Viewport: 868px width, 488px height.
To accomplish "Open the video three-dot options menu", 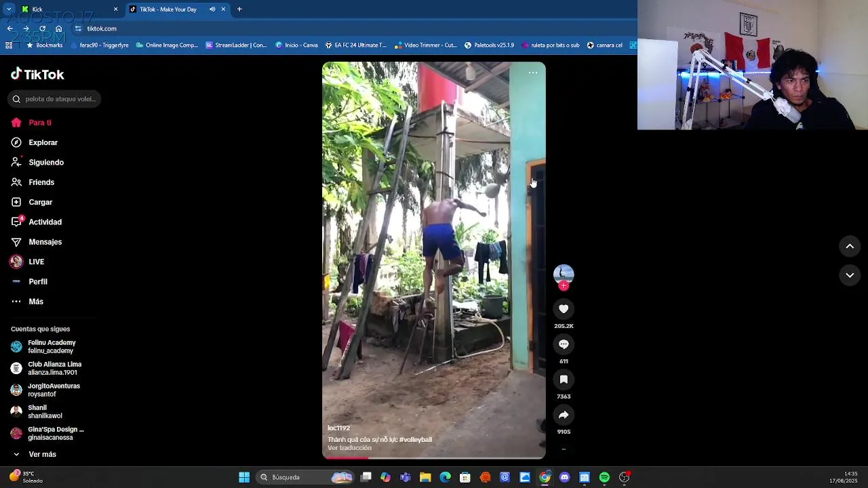I will pos(533,73).
